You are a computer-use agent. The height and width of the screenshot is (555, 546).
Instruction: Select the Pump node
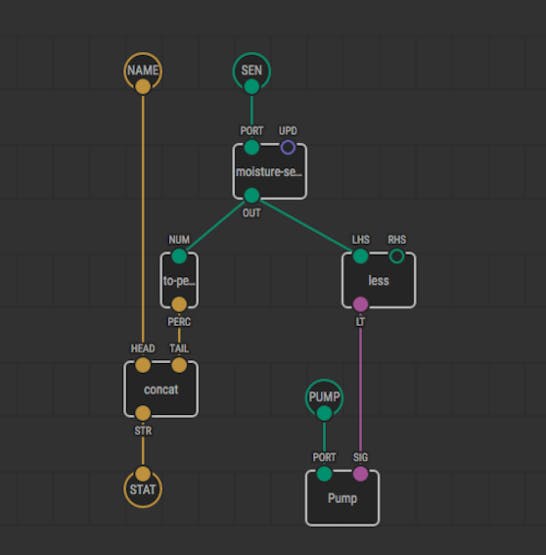coord(343,498)
